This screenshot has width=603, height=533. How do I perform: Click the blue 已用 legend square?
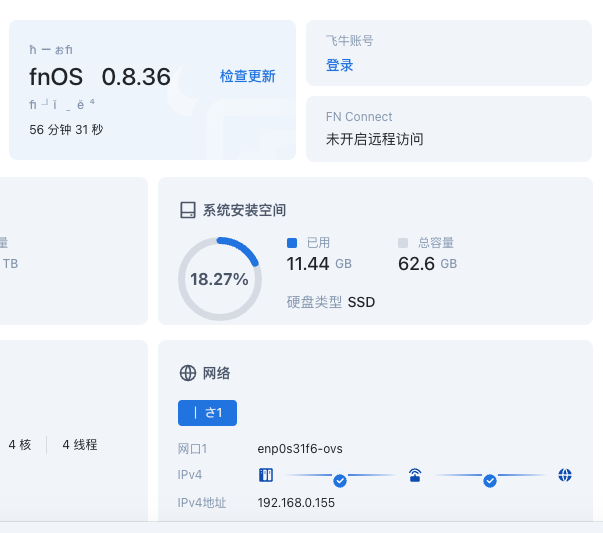click(292, 243)
